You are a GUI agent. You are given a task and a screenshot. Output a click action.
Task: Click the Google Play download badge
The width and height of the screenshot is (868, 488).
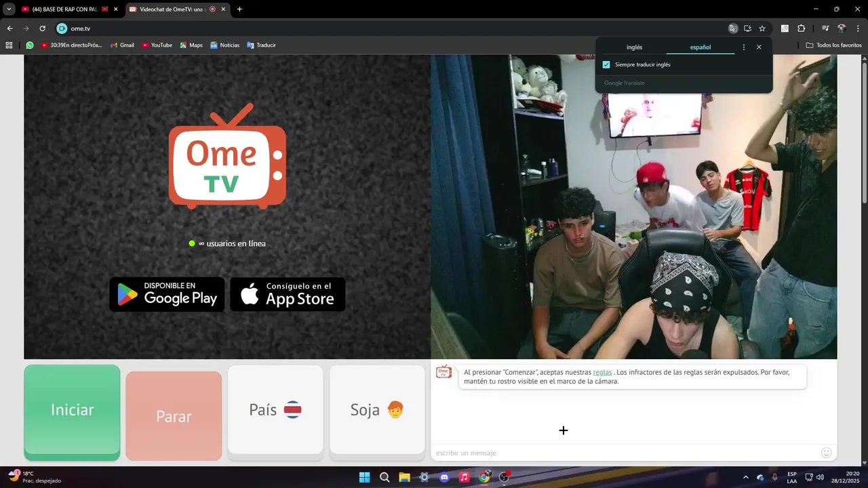point(167,294)
